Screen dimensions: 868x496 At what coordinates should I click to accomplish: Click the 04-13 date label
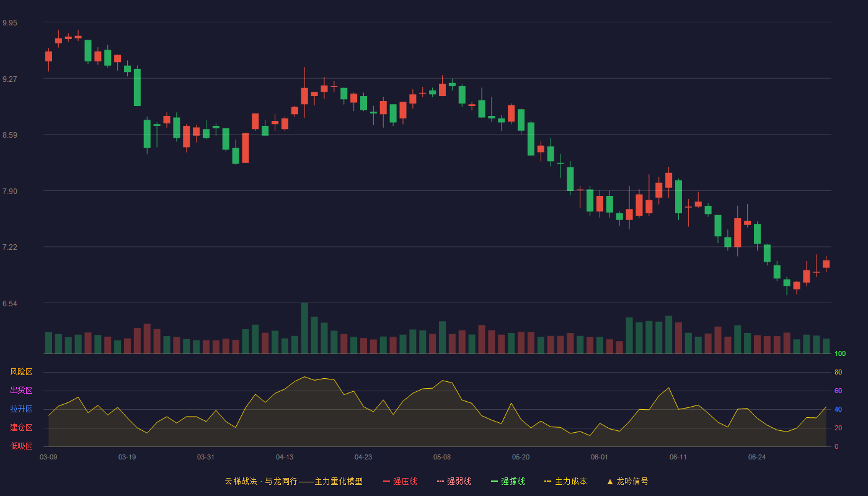285,457
